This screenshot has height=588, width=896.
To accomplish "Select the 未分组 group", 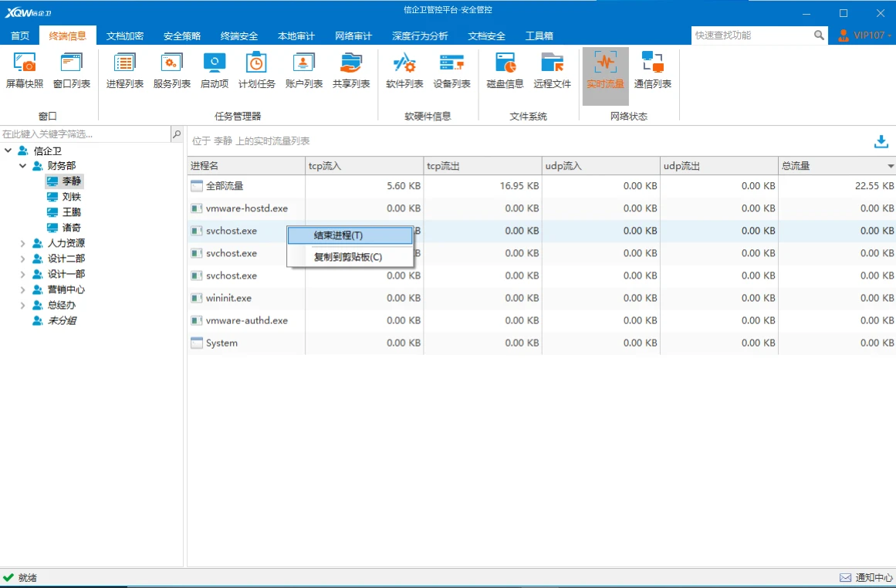I will (x=54, y=320).
